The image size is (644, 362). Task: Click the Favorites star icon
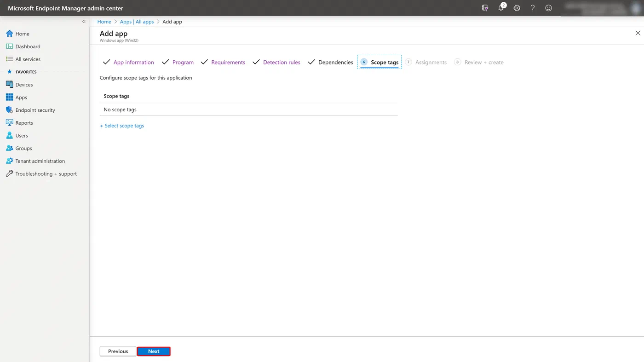click(x=9, y=72)
